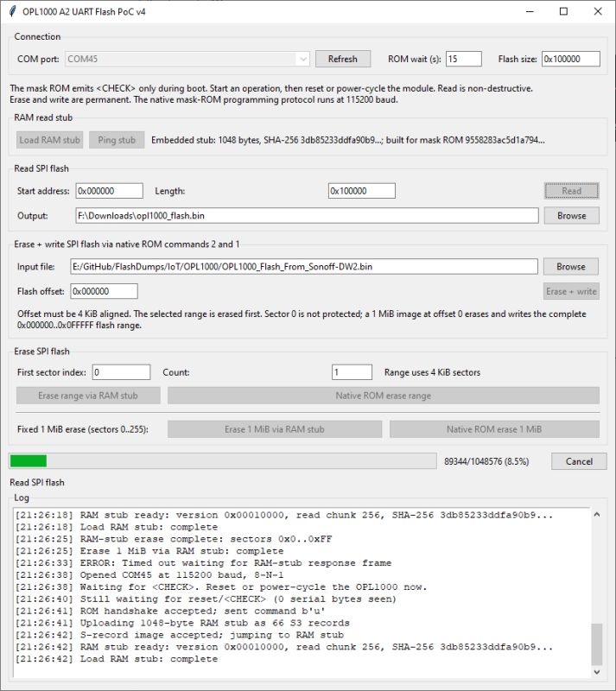Click the Output path field

307,215
